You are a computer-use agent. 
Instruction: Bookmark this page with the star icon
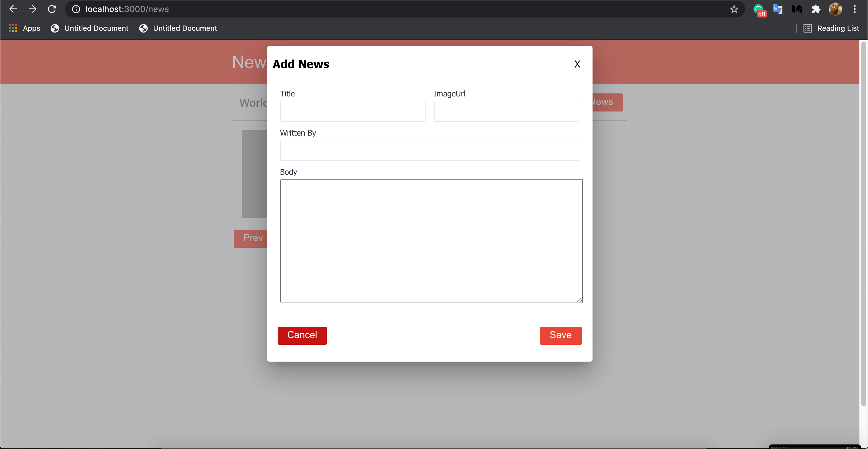click(x=734, y=9)
